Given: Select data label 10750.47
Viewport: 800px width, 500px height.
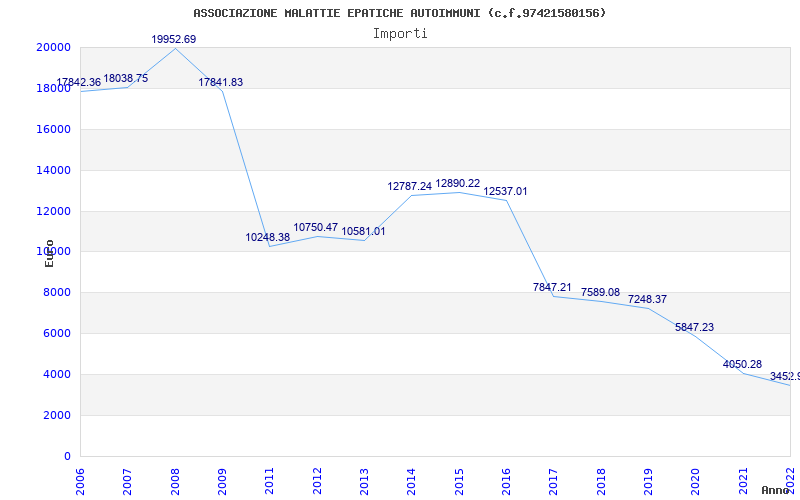Looking at the screenshot, I should click(315, 228).
